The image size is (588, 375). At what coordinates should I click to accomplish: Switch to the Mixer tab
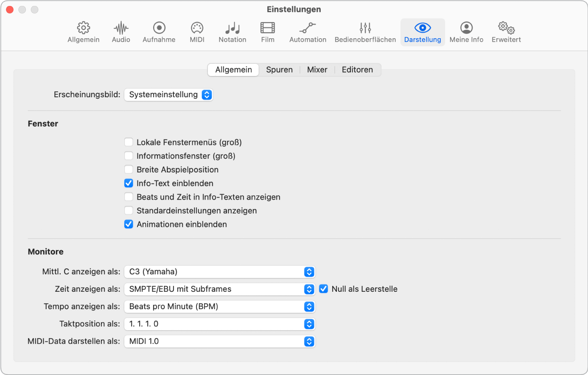(317, 70)
